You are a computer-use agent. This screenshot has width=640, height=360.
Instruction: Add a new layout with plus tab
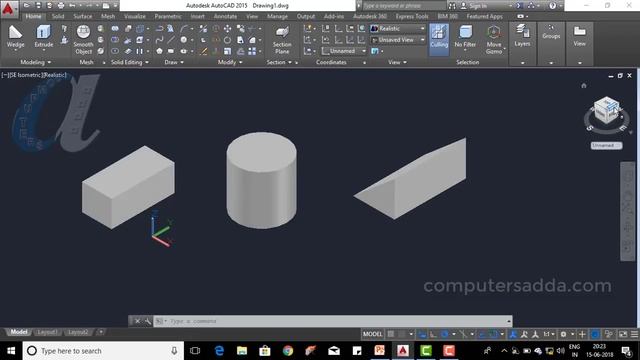101,332
